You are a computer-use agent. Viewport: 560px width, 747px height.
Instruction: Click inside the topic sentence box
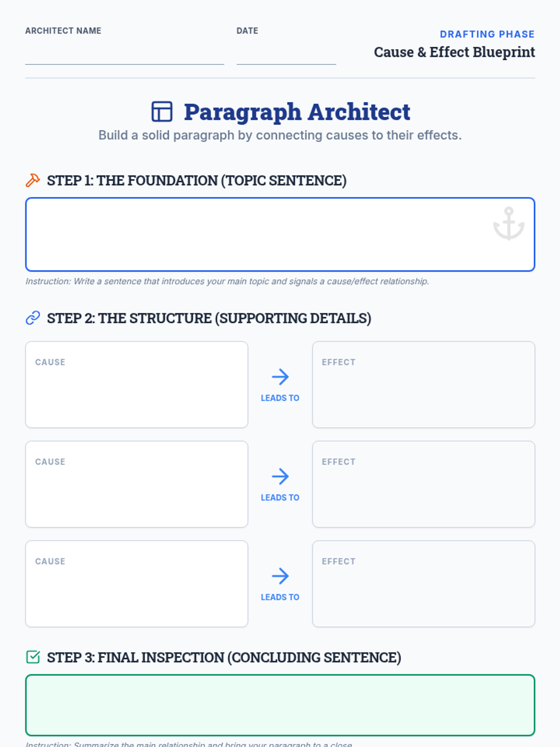280,234
